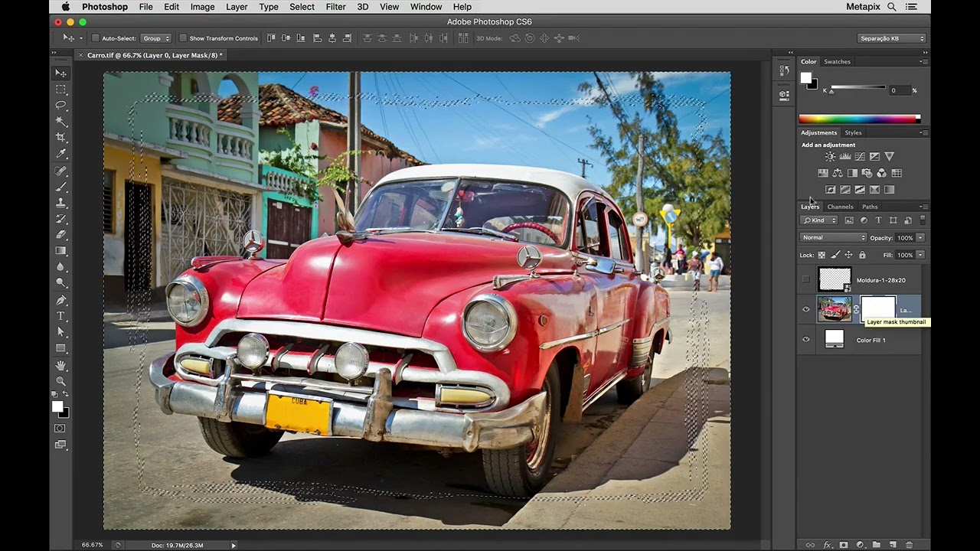Open the Fill slider dropdown arrow
The width and height of the screenshot is (980, 551).
pos(920,255)
